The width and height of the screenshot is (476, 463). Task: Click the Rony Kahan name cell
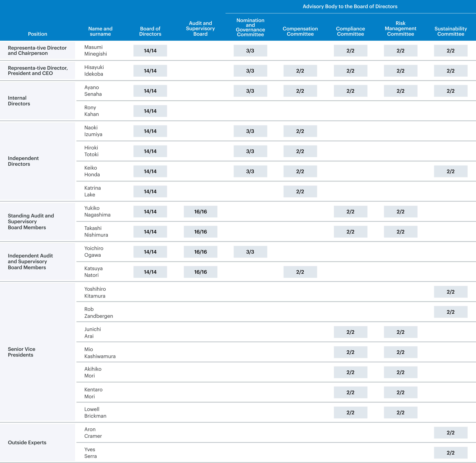click(92, 111)
